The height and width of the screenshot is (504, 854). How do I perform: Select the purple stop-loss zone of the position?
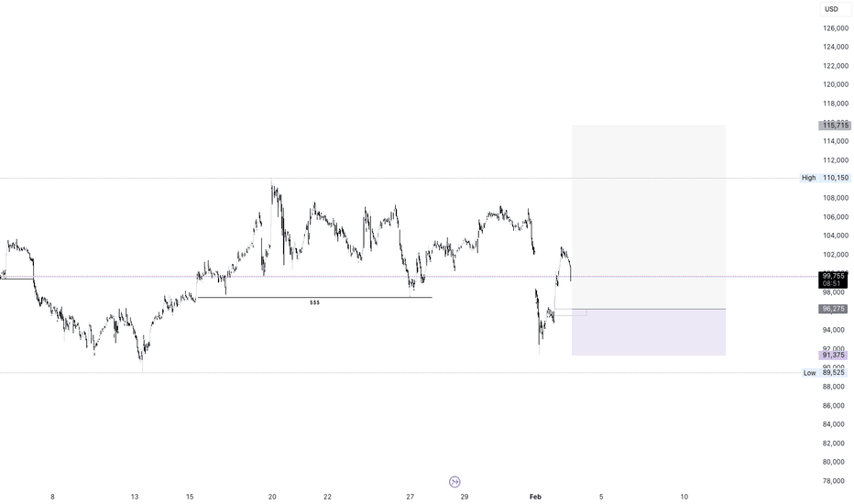tap(649, 333)
